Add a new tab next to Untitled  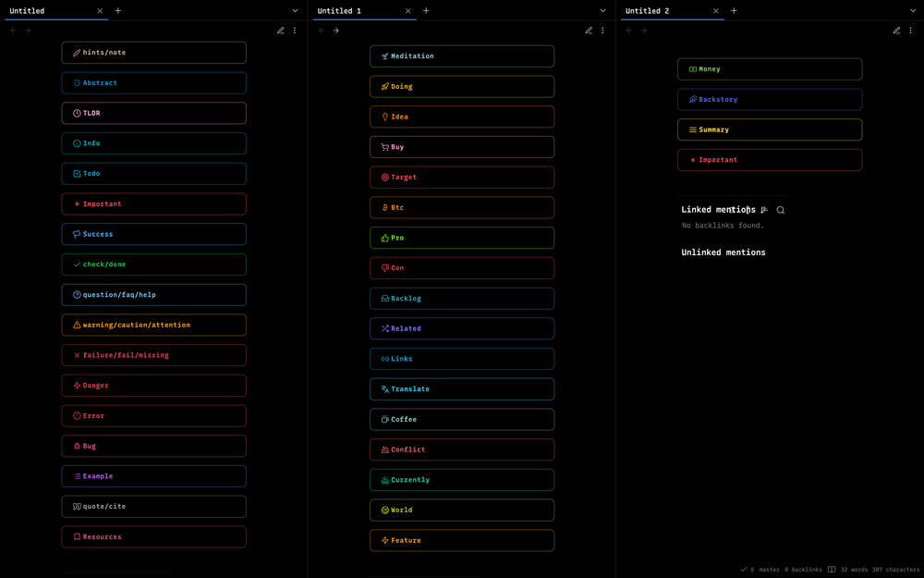pyautogui.click(x=118, y=10)
